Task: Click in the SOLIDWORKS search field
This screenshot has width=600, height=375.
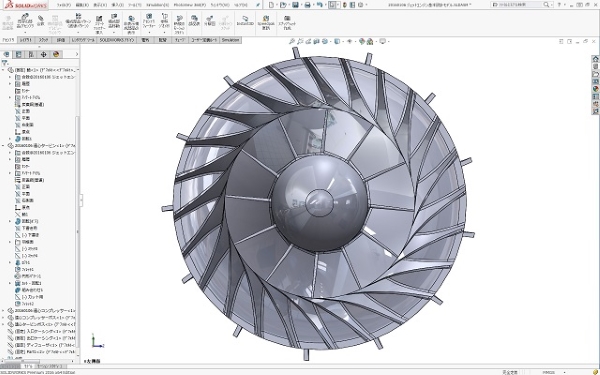Action: coord(521,5)
